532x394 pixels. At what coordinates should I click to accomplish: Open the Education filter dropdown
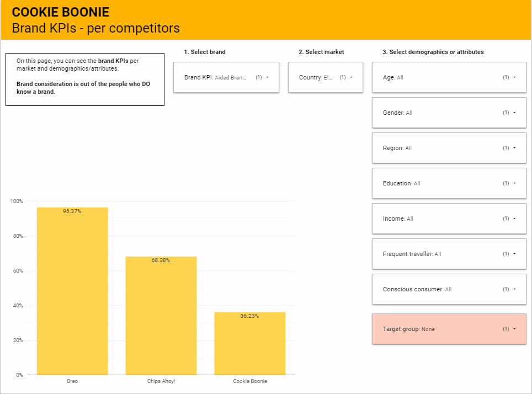[449, 183]
